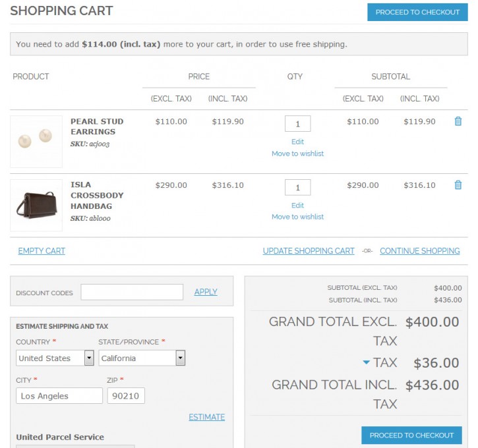Click the bottom Proceed to Checkout button
Screen dimensions: 478x448
(411, 435)
